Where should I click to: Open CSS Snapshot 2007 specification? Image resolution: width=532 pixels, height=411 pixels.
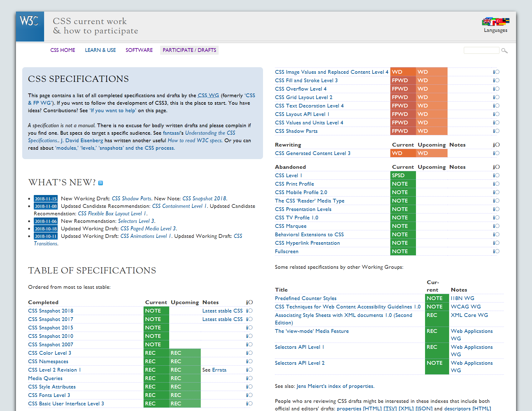tap(51, 344)
